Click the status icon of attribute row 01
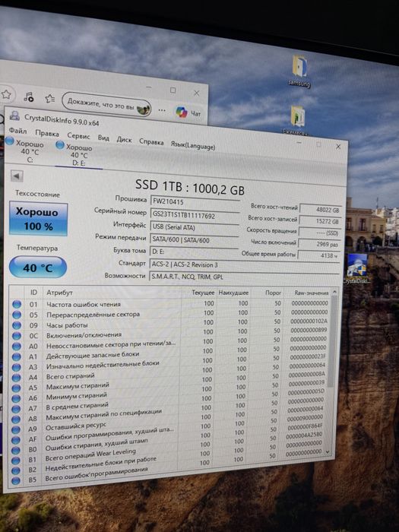 coord(17,304)
